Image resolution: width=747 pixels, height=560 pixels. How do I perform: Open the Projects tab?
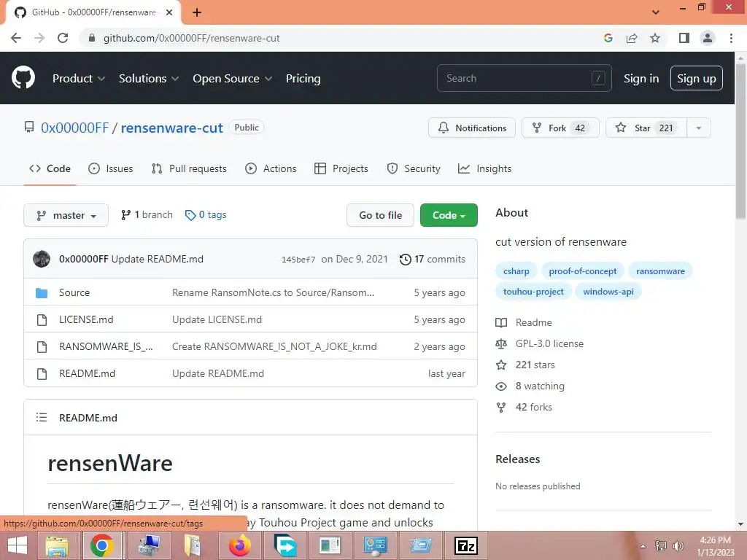(x=341, y=168)
